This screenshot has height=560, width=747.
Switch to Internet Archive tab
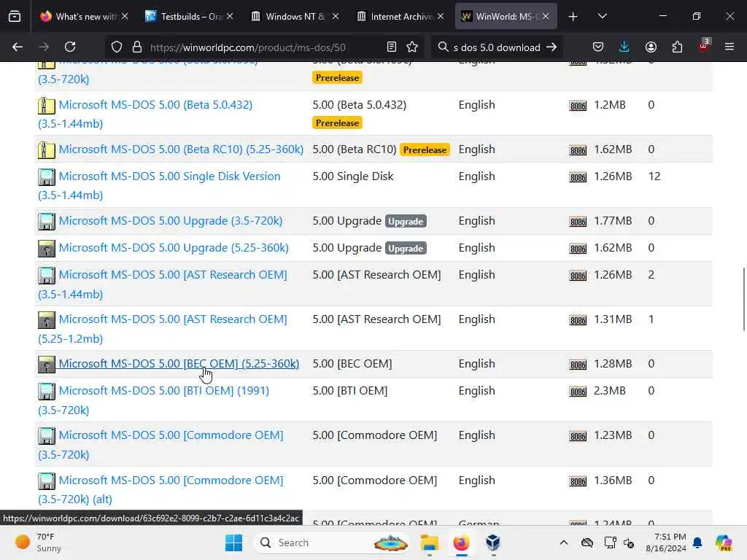click(x=400, y=16)
